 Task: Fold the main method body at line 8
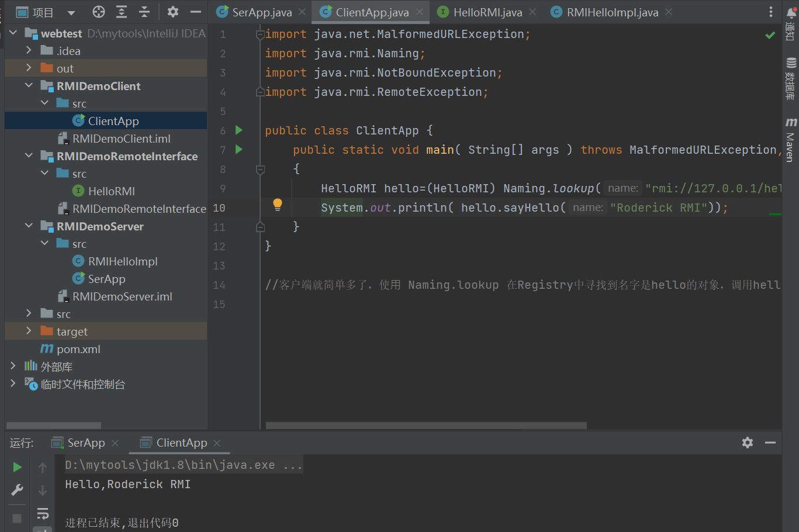point(260,170)
